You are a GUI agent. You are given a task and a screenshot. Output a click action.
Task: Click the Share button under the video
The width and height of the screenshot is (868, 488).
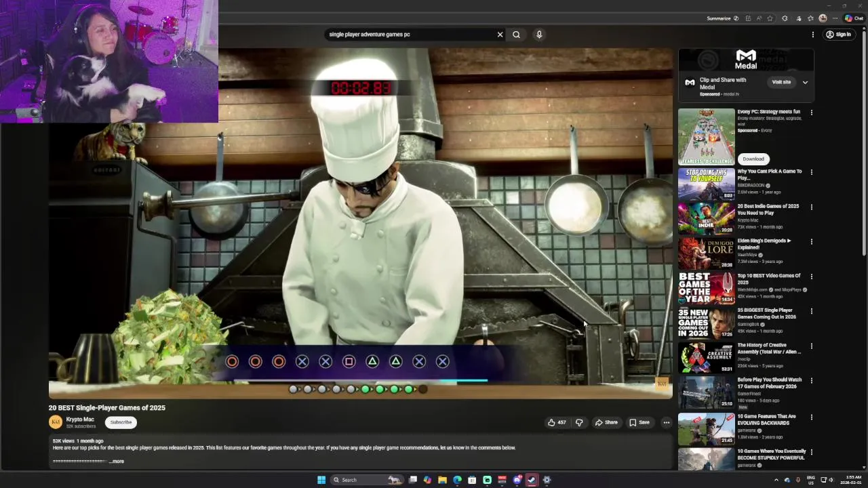click(606, 422)
